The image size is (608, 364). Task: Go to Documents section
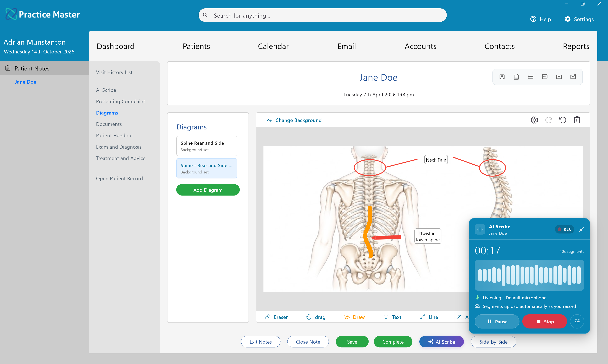109,124
